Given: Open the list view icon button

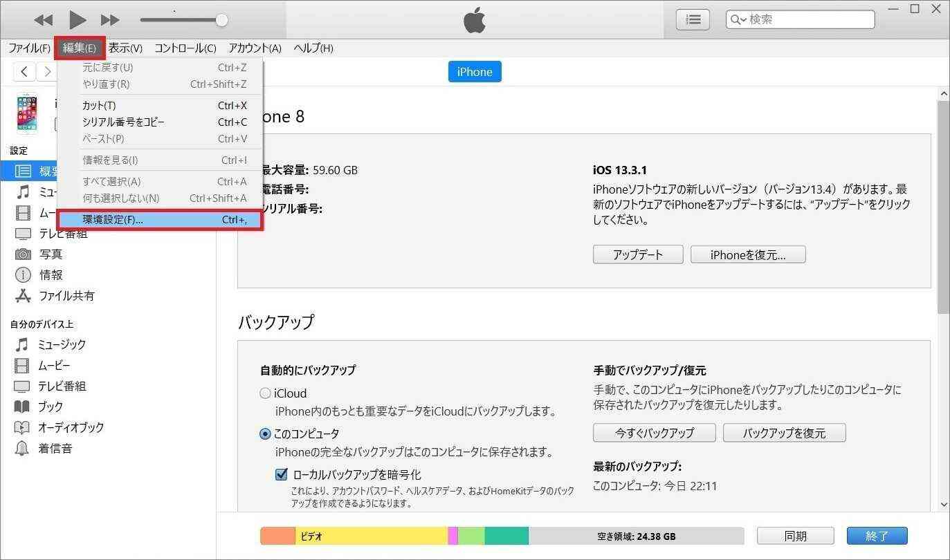Looking at the screenshot, I should (692, 19).
